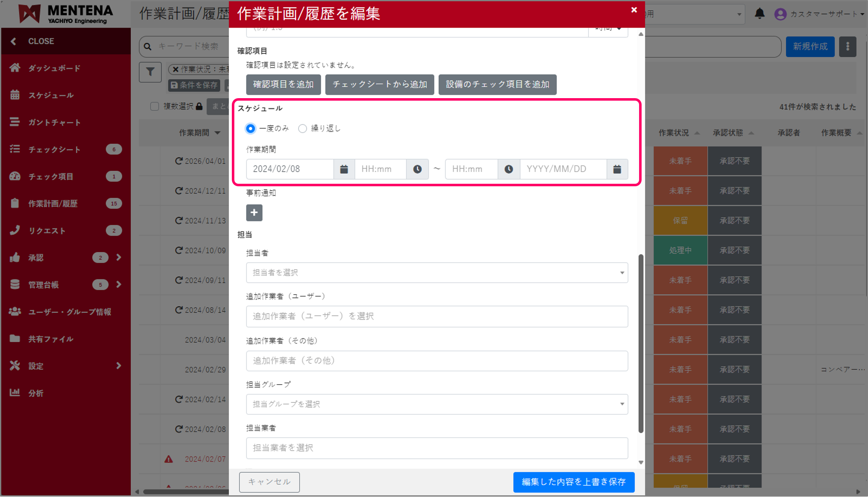This screenshot has width=868, height=497.
Task: Click 編集した内容を上書き保存 button
Action: pos(574,482)
